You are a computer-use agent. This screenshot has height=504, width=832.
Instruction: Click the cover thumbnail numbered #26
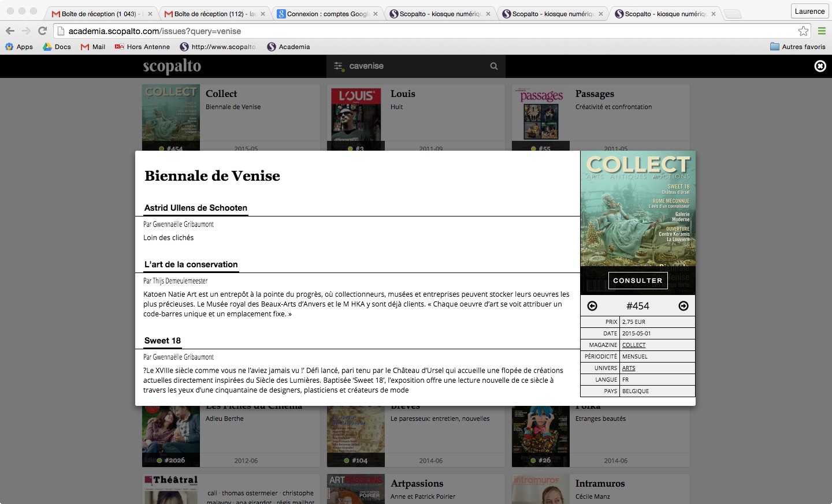tap(541, 436)
